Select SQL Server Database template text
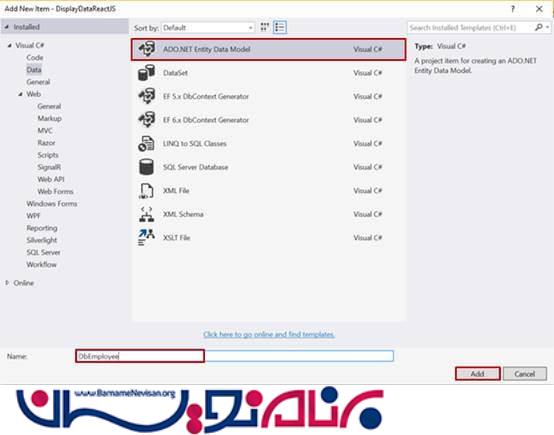The width and height of the screenshot is (554, 435). (x=195, y=167)
